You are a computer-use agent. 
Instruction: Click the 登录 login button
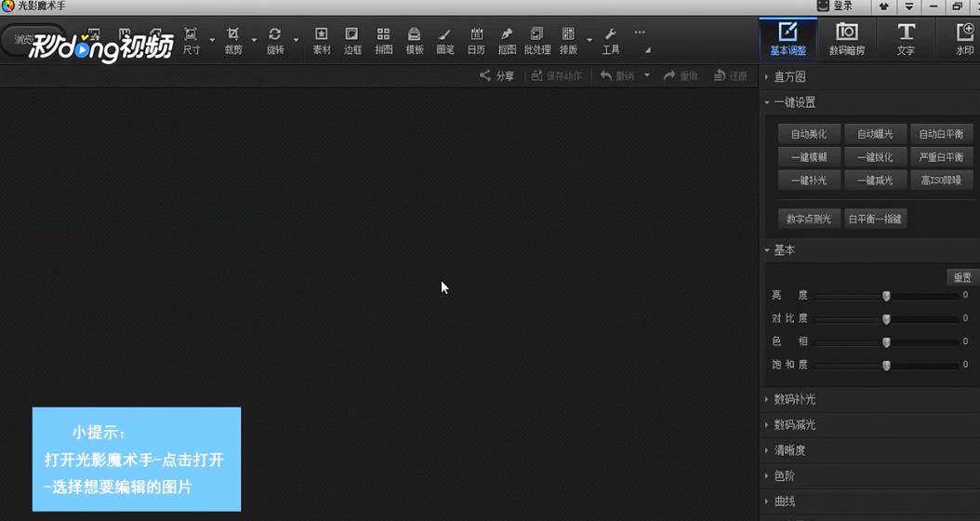click(836, 7)
